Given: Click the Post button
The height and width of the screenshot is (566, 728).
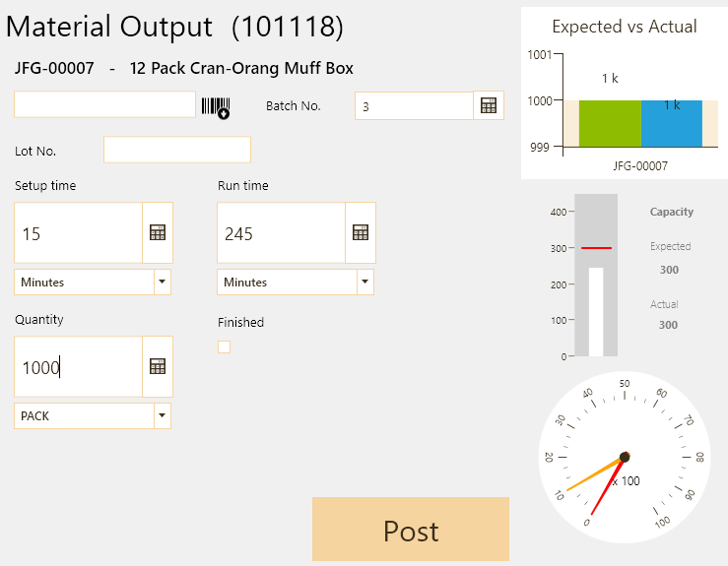Looking at the screenshot, I should [x=411, y=530].
